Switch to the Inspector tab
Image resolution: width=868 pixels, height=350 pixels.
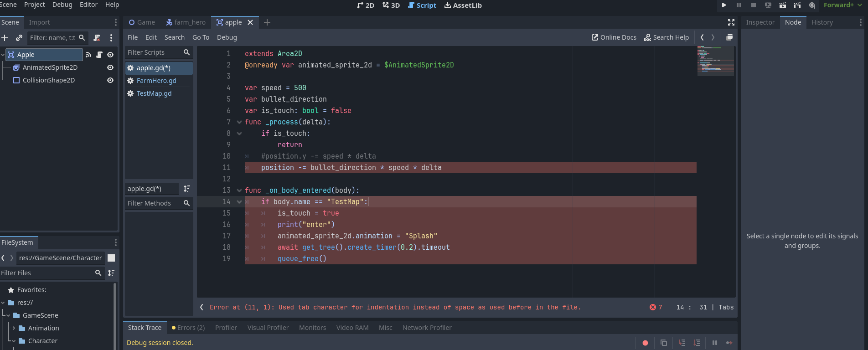760,22
